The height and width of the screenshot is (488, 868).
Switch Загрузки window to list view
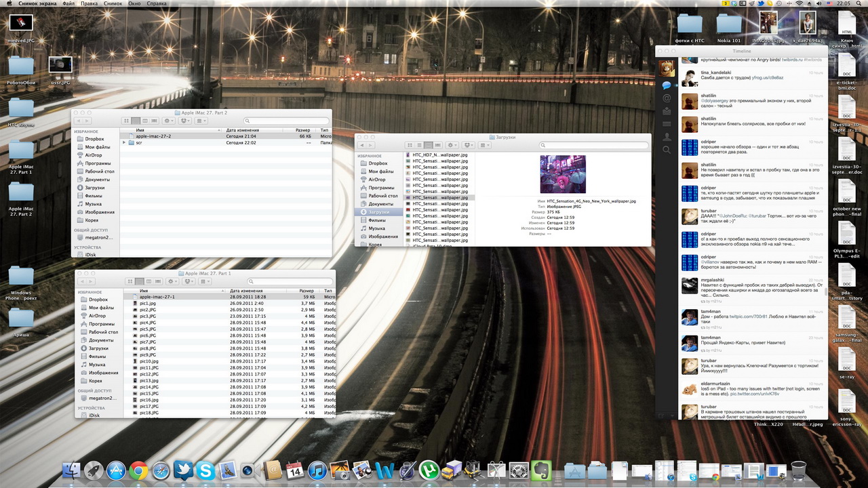[419, 145]
